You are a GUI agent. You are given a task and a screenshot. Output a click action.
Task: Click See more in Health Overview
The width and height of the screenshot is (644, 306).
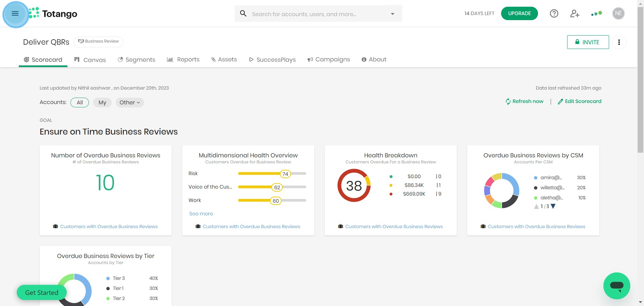click(201, 214)
